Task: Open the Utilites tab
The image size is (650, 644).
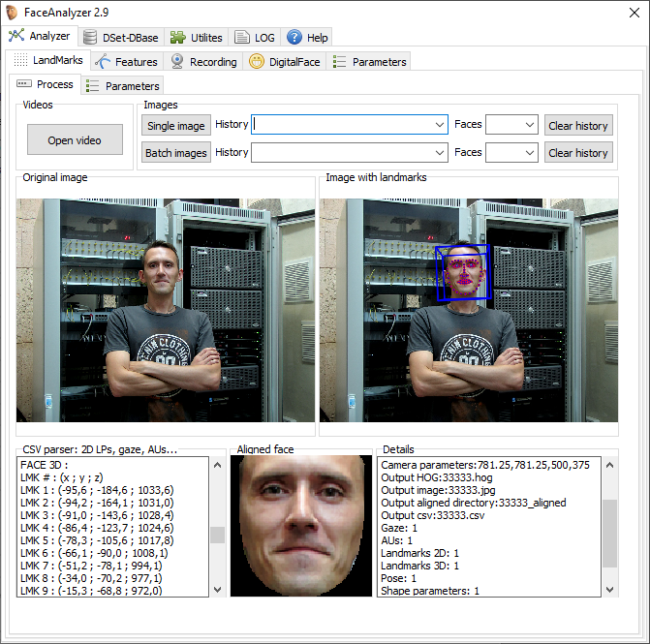Action: pyautogui.click(x=196, y=38)
